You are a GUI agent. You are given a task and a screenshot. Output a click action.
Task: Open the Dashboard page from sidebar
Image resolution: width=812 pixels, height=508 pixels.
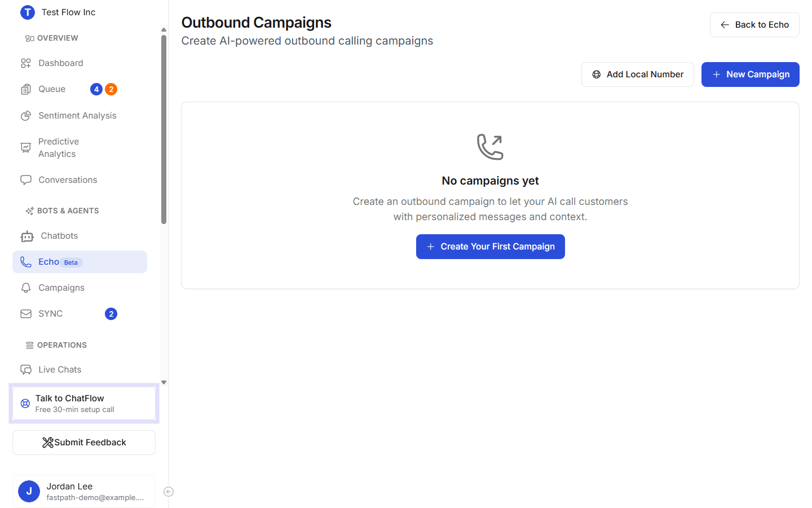tap(80, 63)
